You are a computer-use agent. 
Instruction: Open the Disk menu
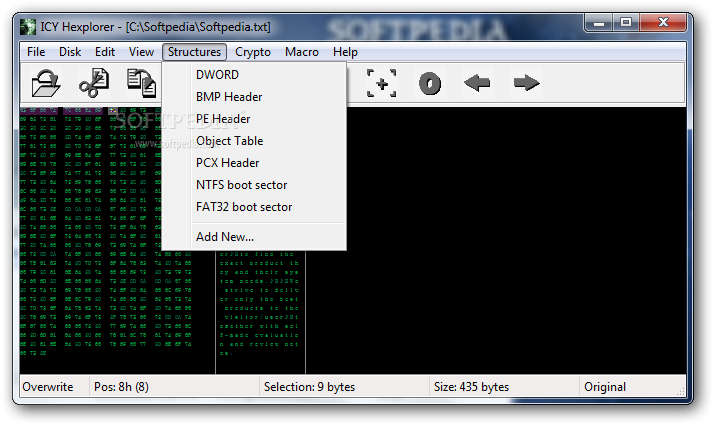70,52
